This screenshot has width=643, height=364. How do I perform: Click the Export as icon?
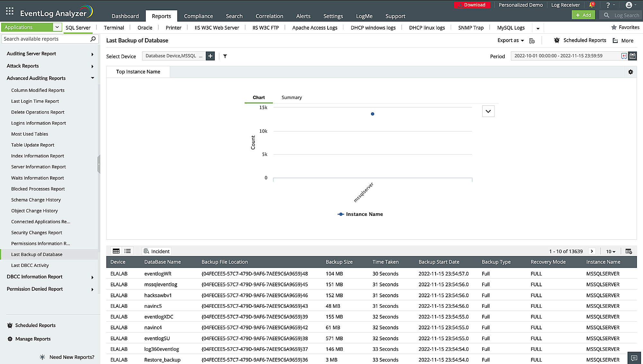tap(510, 40)
